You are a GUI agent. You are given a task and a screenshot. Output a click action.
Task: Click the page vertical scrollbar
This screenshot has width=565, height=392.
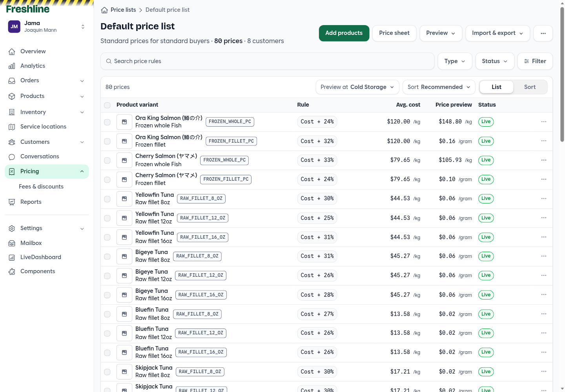(x=562, y=74)
